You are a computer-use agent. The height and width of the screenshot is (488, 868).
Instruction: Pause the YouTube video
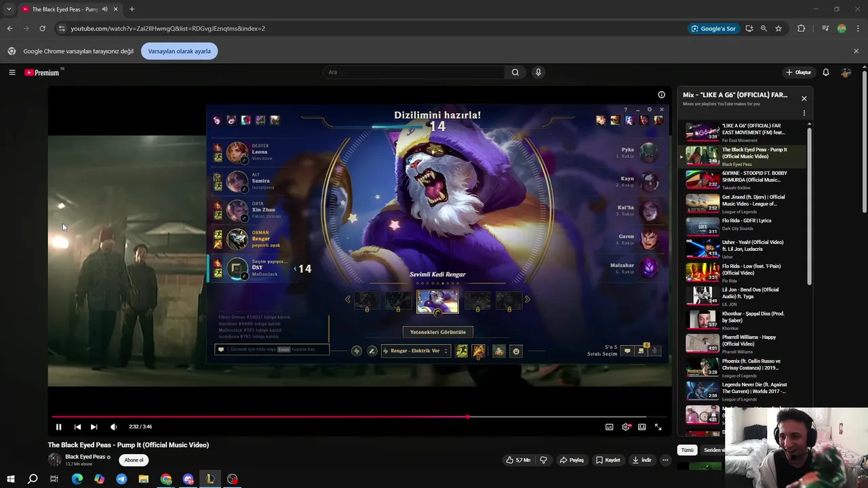[x=58, y=427]
